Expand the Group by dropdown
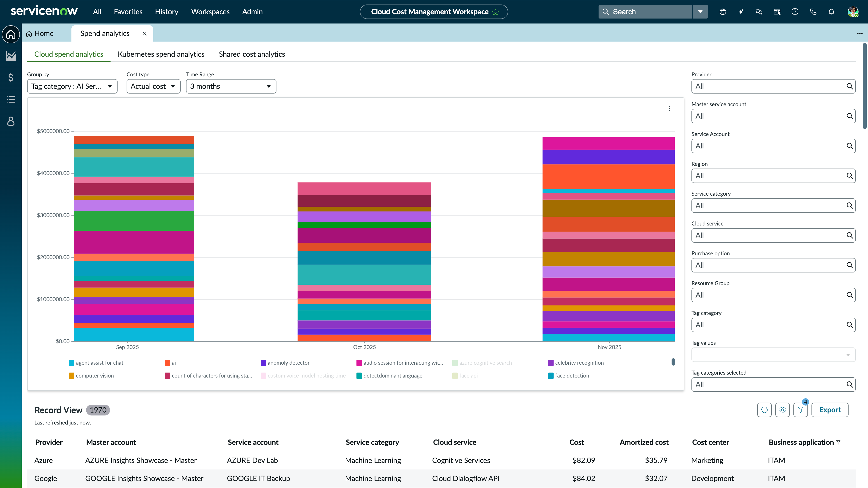Viewport: 868px width, 488px height. [72, 86]
